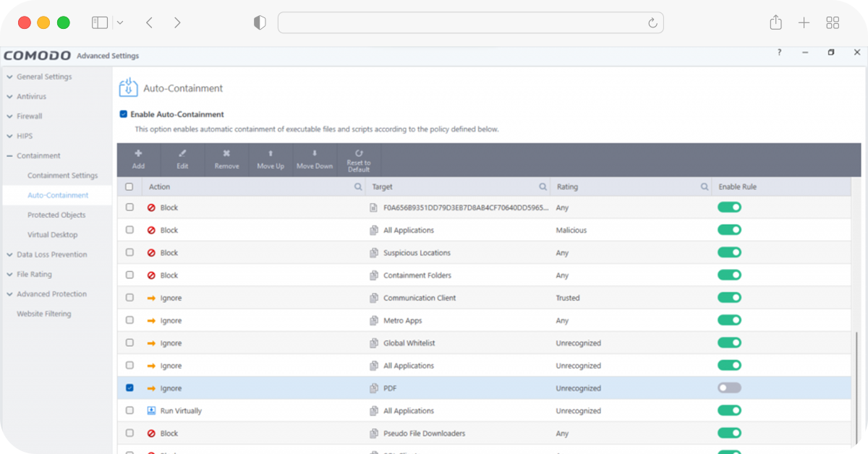
Task: Open Containment Settings page
Action: (x=62, y=176)
